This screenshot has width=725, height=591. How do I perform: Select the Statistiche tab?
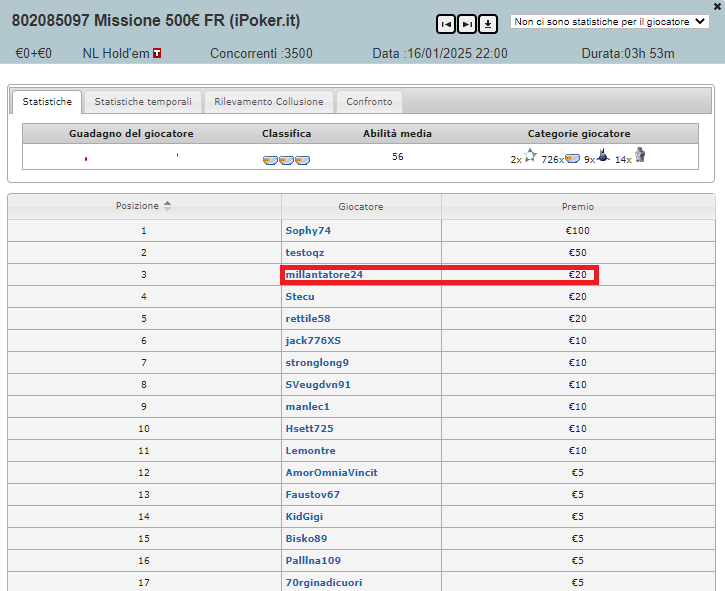pyautogui.click(x=47, y=102)
